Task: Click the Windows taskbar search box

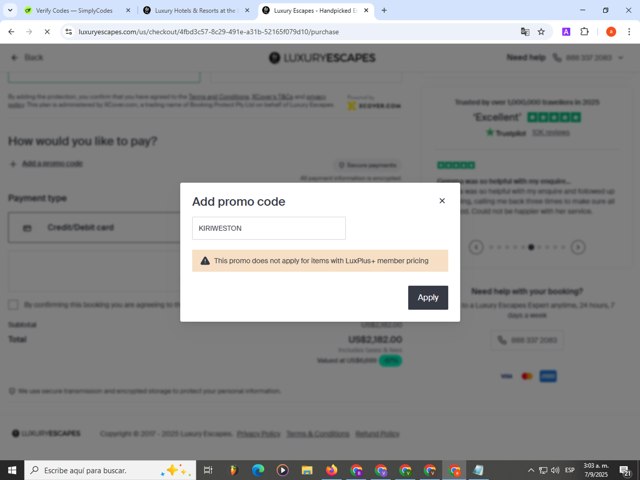Action: [x=110, y=470]
